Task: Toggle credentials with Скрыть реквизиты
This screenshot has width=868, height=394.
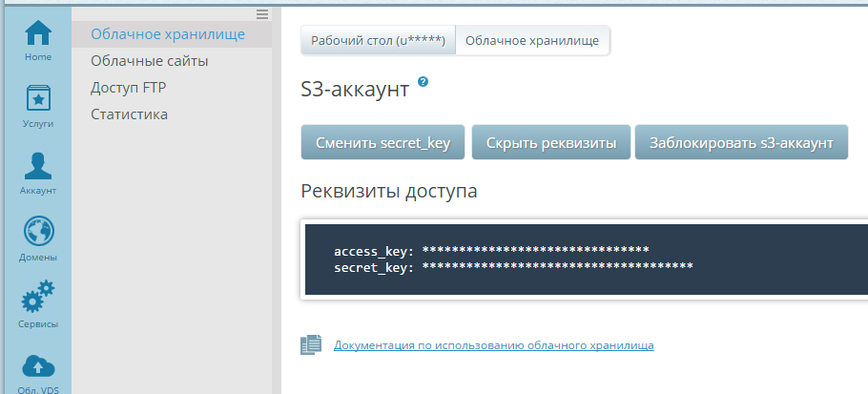Action: tap(550, 143)
